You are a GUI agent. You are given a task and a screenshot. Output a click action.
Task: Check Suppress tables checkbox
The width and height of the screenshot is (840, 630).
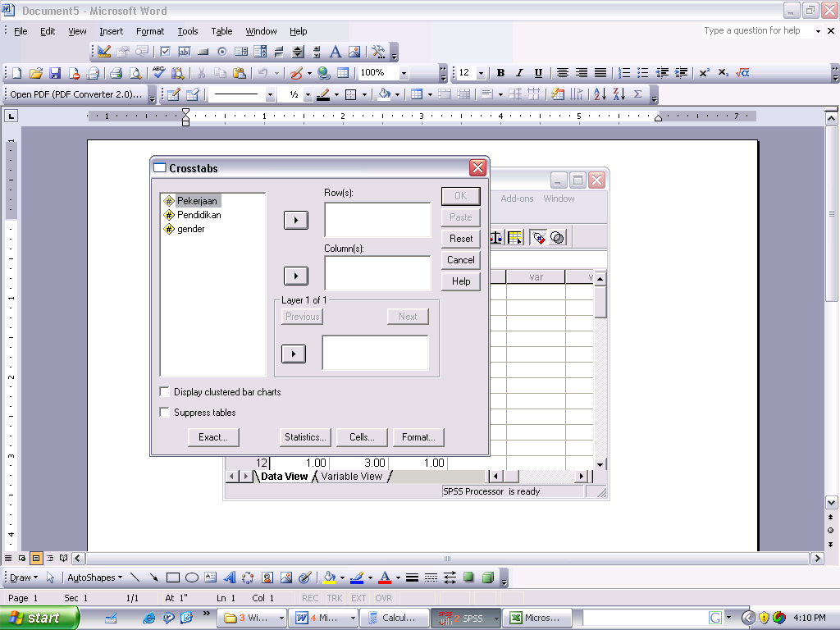point(164,413)
